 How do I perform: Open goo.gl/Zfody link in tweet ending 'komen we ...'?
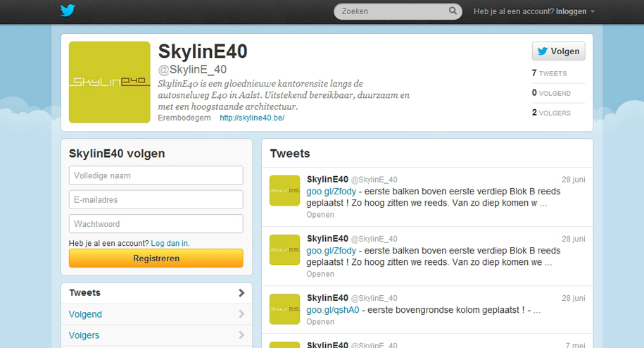click(331, 251)
